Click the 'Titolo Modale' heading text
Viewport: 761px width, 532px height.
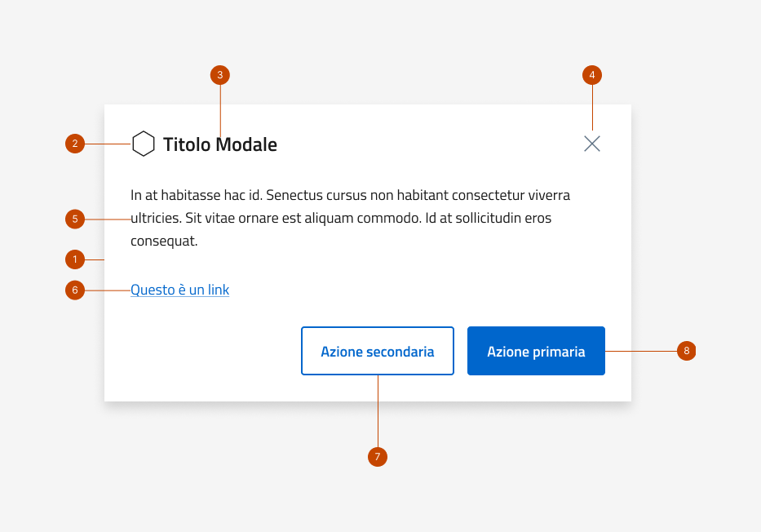[220, 145]
